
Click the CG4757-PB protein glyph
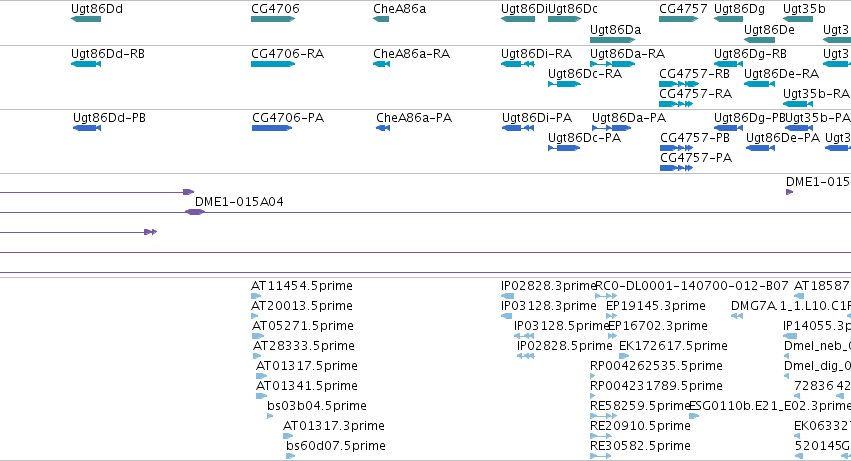(x=676, y=148)
